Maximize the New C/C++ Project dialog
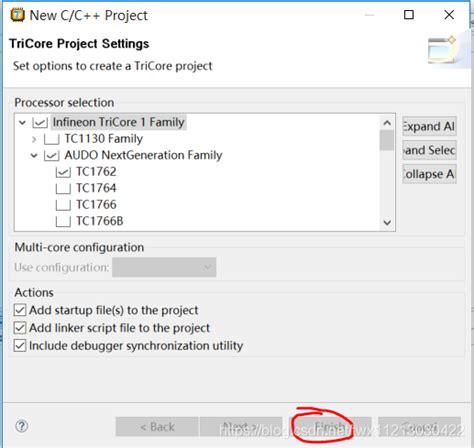Viewport: 474px width, 448px height. click(x=409, y=15)
